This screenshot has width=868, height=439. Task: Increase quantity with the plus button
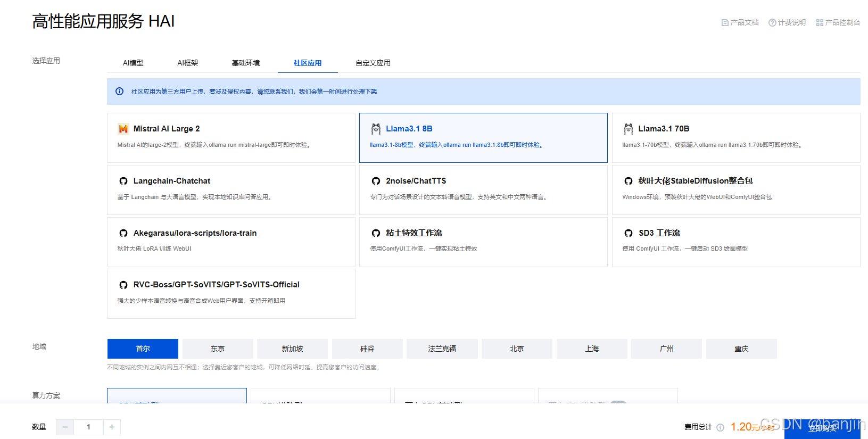[x=112, y=427]
